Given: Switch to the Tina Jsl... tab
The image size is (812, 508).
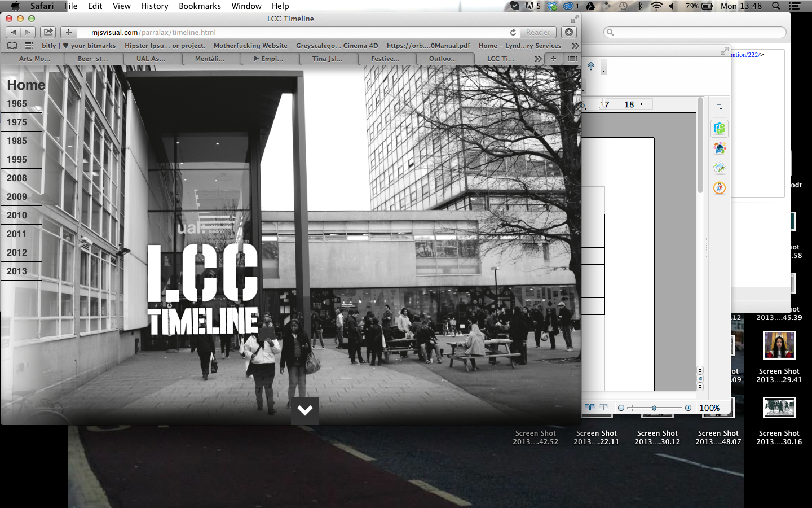Looking at the screenshot, I should coord(328,58).
